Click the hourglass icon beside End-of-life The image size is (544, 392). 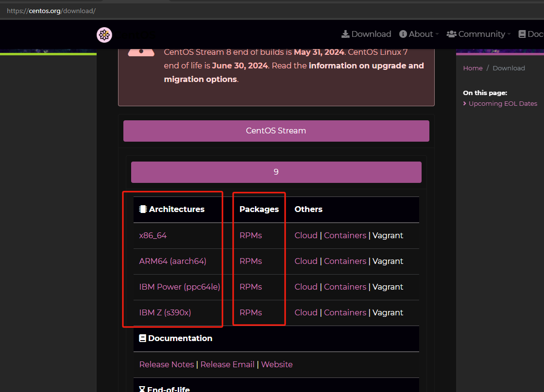[142, 389]
